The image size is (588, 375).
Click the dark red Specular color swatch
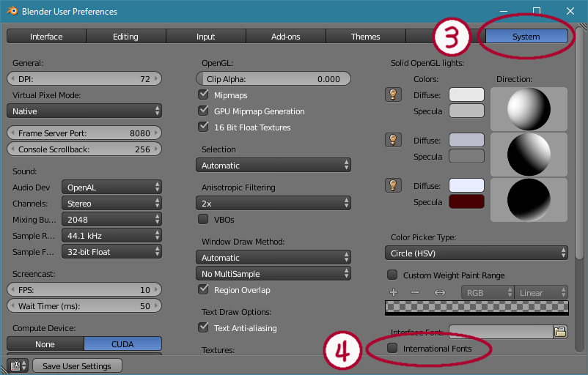pos(466,202)
